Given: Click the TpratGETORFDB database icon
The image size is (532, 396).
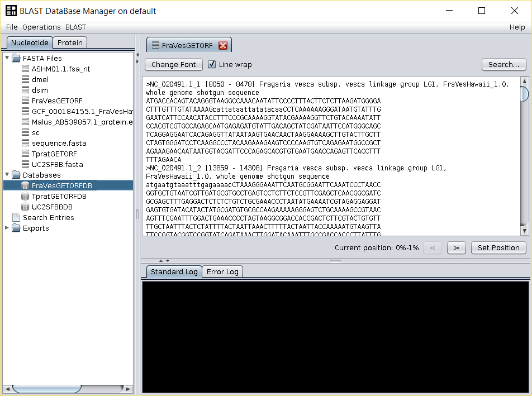Looking at the screenshot, I should pyautogui.click(x=25, y=197).
